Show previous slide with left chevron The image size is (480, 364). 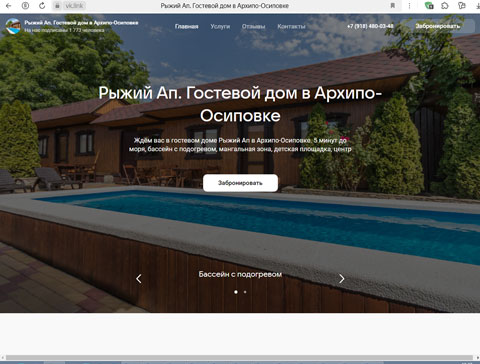[139, 279]
